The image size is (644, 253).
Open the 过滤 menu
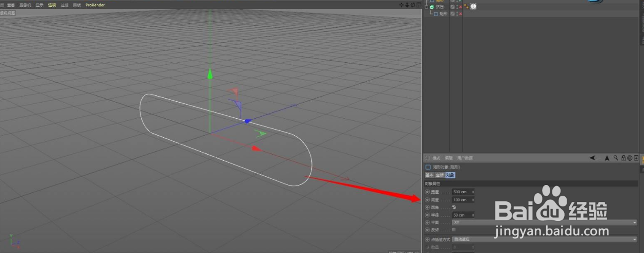coord(64,5)
